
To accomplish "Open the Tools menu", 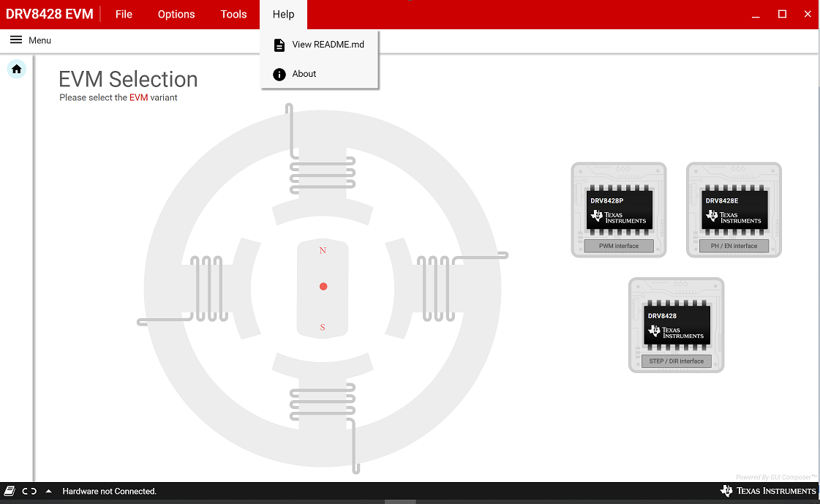I will point(233,14).
